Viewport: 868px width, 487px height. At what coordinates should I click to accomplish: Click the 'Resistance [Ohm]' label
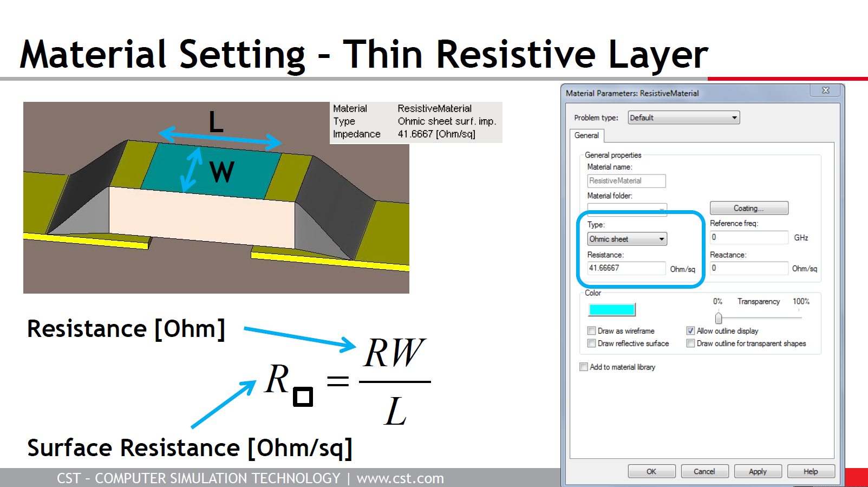point(126,329)
